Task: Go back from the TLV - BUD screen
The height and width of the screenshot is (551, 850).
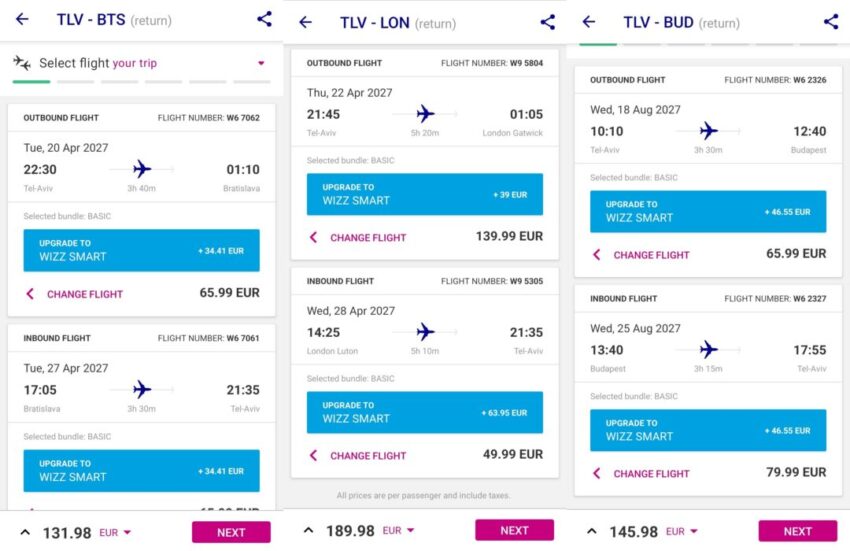Action: tap(589, 22)
